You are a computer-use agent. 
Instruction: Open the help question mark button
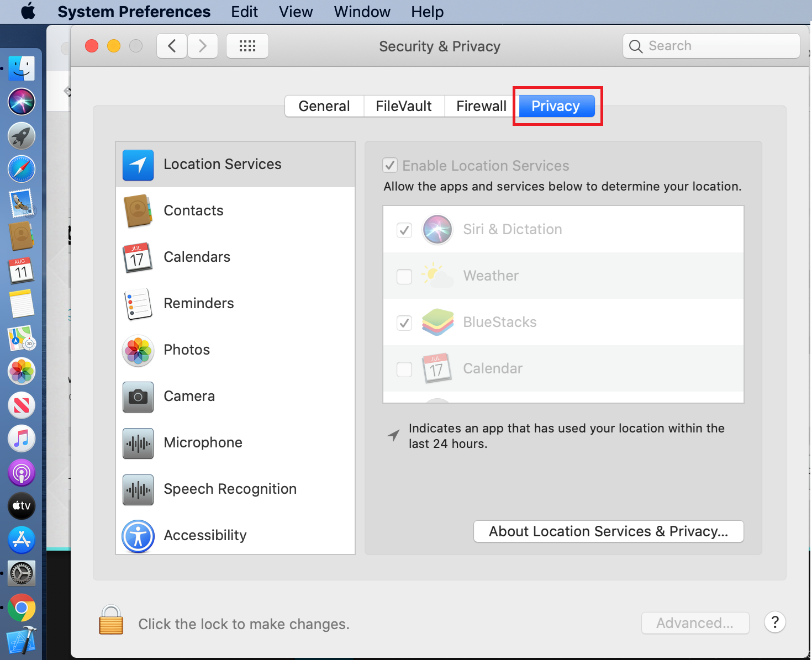click(775, 622)
